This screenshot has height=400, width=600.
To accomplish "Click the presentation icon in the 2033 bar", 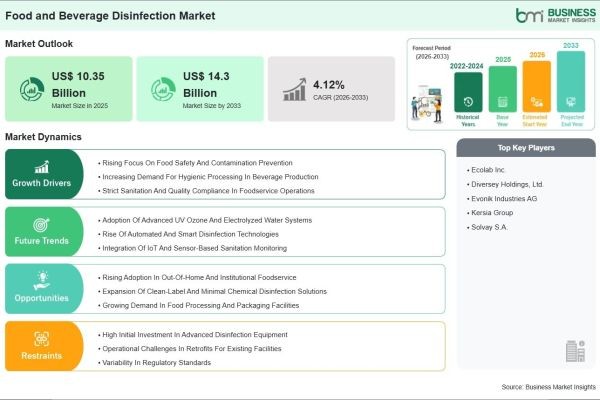I will (x=571, y=102).
